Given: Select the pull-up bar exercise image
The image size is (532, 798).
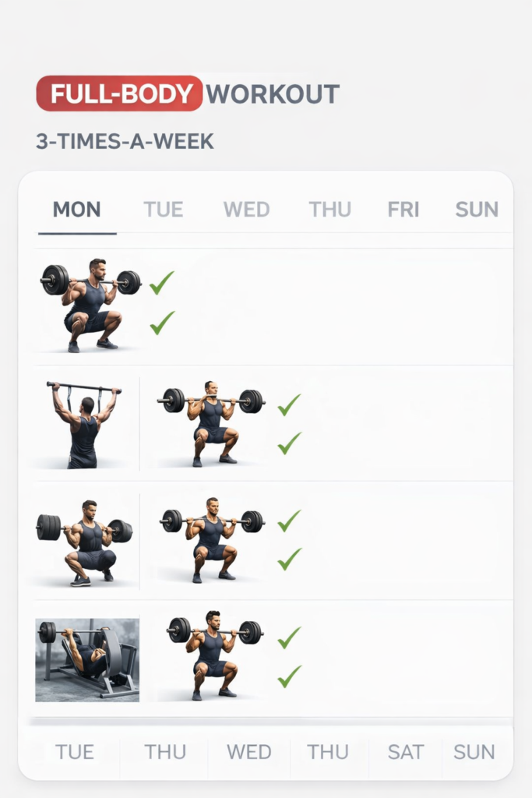Looking at the screenshot, I should click(x=83, y=425).
